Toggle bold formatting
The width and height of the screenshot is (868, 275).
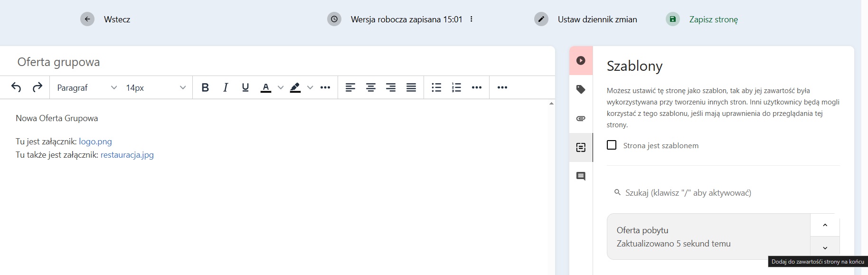[x=205, y=87]
